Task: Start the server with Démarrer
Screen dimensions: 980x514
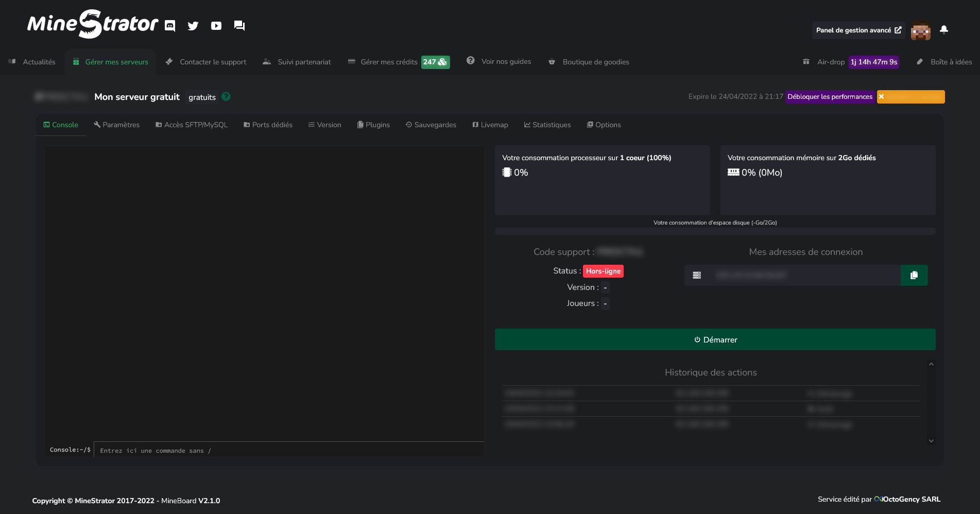Action: pyautogui.click(x=715, y=339)
